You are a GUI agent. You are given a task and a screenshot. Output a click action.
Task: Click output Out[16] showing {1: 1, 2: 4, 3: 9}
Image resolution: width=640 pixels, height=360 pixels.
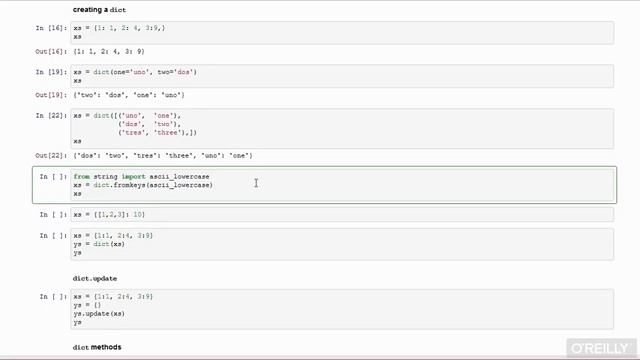point(109,51)
